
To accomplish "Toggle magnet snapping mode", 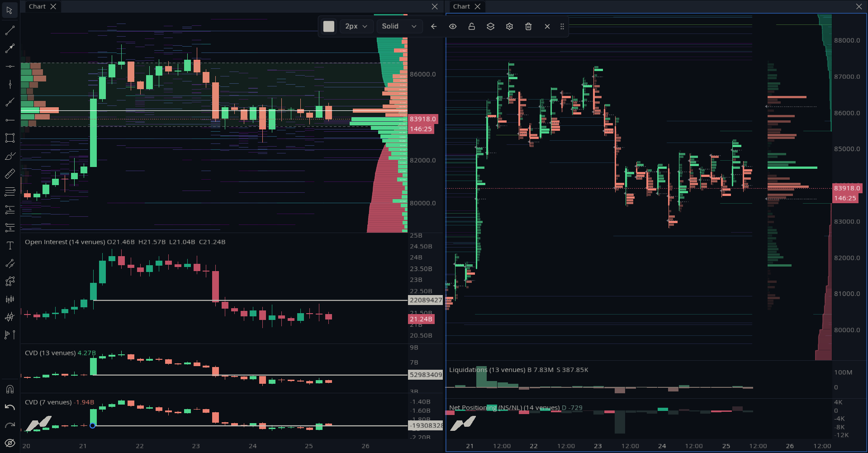I will (x=9, y=389).
